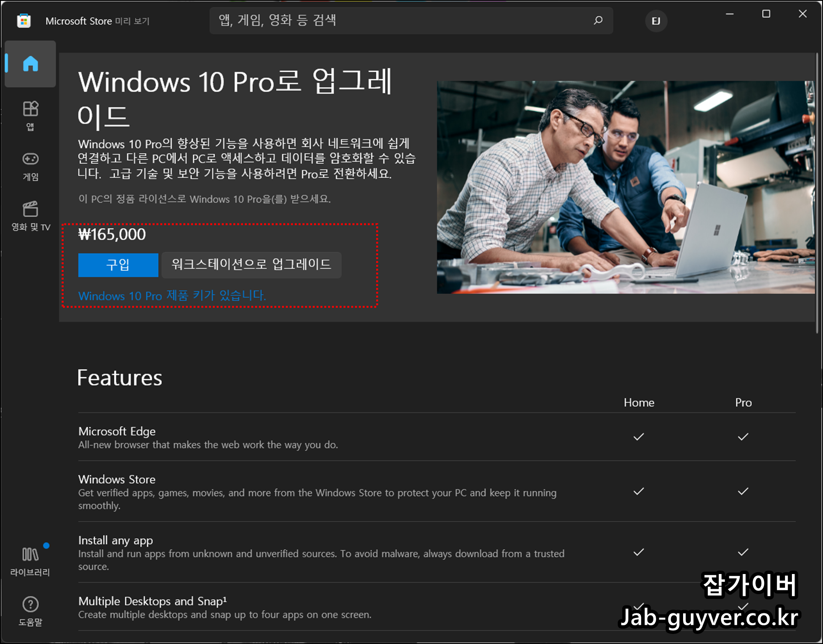Click the notification dot on Library icon
This screenshot has width=823, height=644.
pyautogui.click(x=45, y=545)
